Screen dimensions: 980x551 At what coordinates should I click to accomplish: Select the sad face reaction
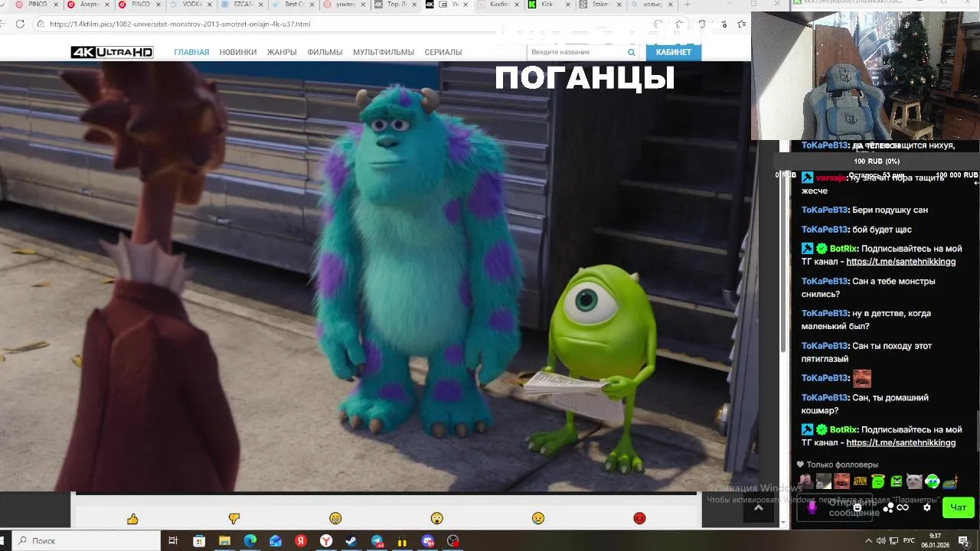click(538, 519)
